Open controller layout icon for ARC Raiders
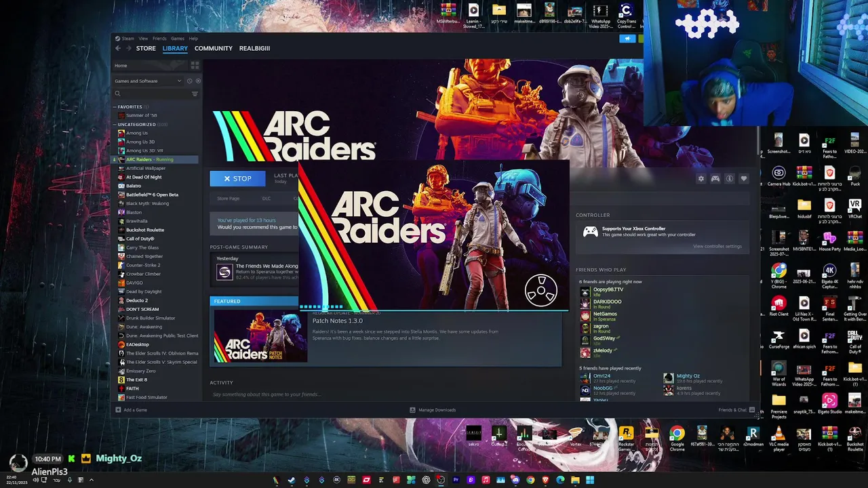Screen dimensions: 868x488 click(x=715, y=178)
